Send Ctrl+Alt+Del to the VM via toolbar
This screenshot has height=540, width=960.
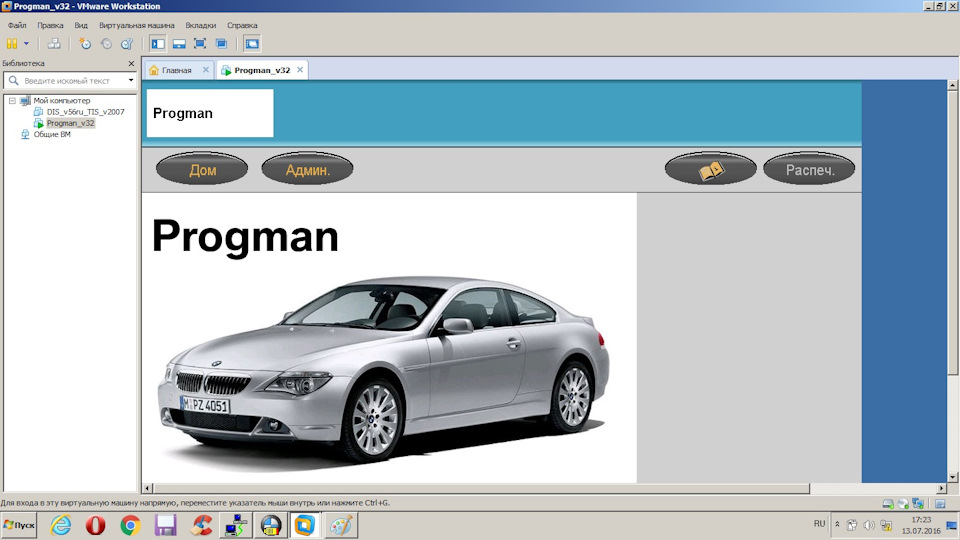54,43
